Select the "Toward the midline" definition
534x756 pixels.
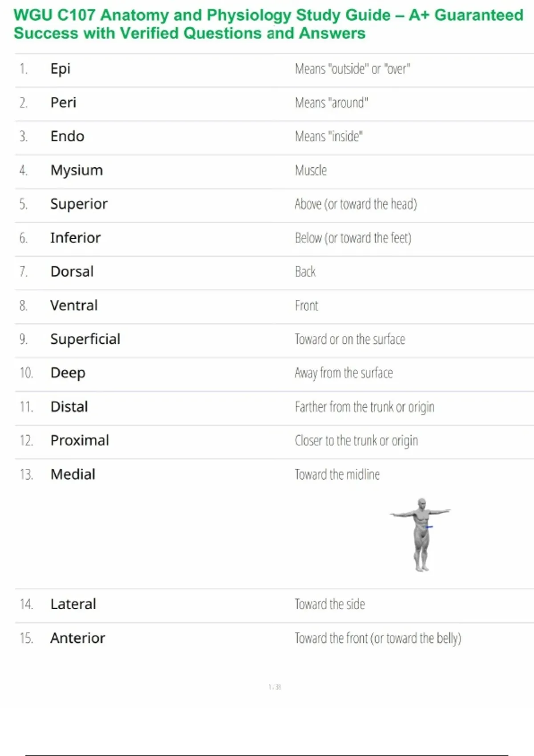[x=337, y=475]
